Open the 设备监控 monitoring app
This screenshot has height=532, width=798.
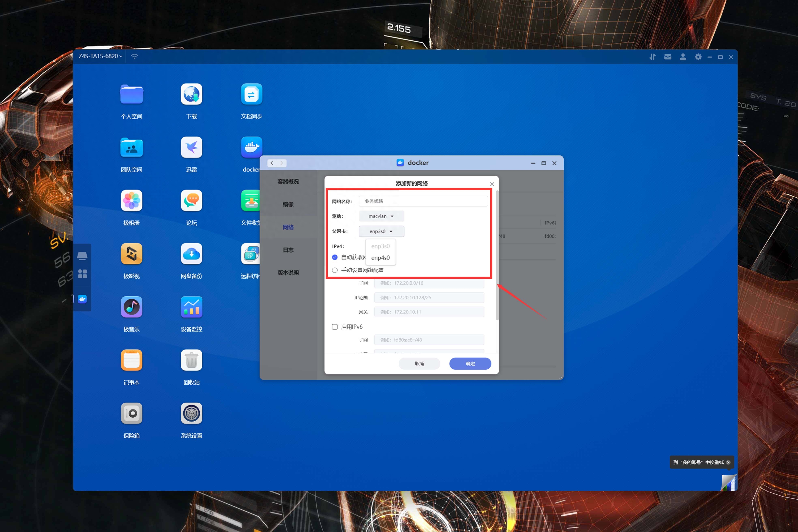[191, 307]
